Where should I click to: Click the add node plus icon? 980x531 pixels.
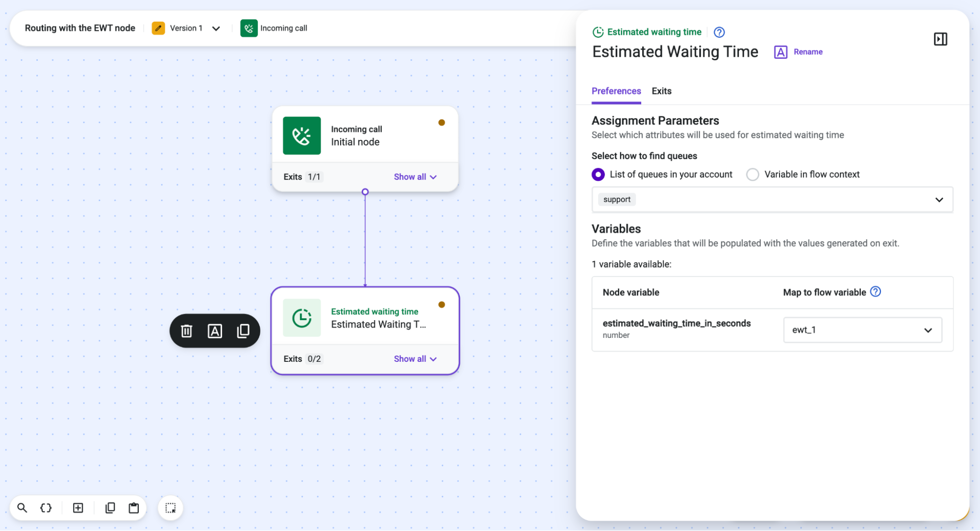pyautogui.click(x=78, y=507)
